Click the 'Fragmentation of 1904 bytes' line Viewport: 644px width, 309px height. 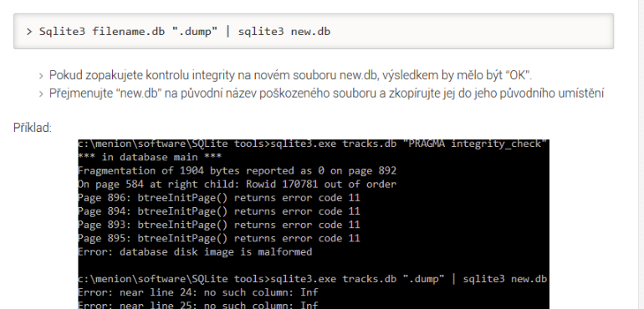pos(238,170)
